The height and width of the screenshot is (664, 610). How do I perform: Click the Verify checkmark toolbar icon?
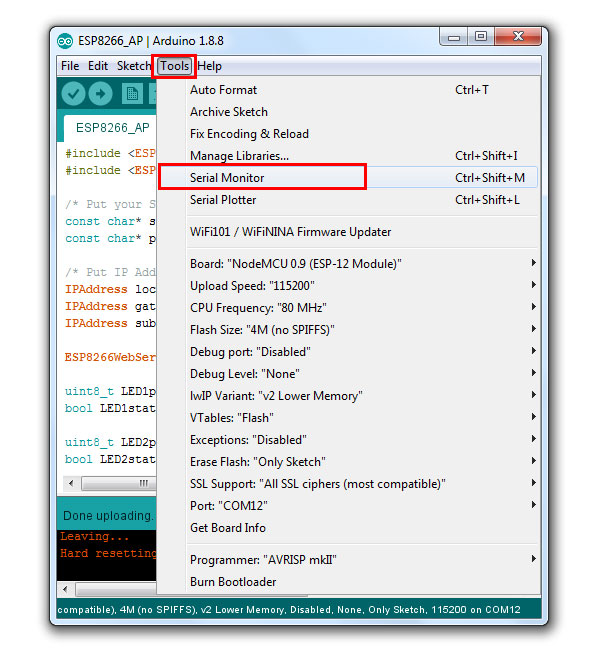click(x=73, y=94)
